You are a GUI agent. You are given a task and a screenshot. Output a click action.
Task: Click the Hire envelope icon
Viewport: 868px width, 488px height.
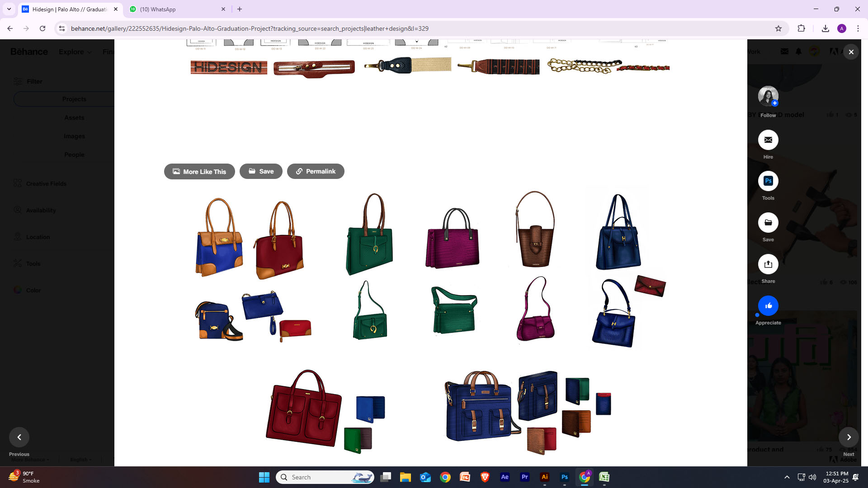768,140
